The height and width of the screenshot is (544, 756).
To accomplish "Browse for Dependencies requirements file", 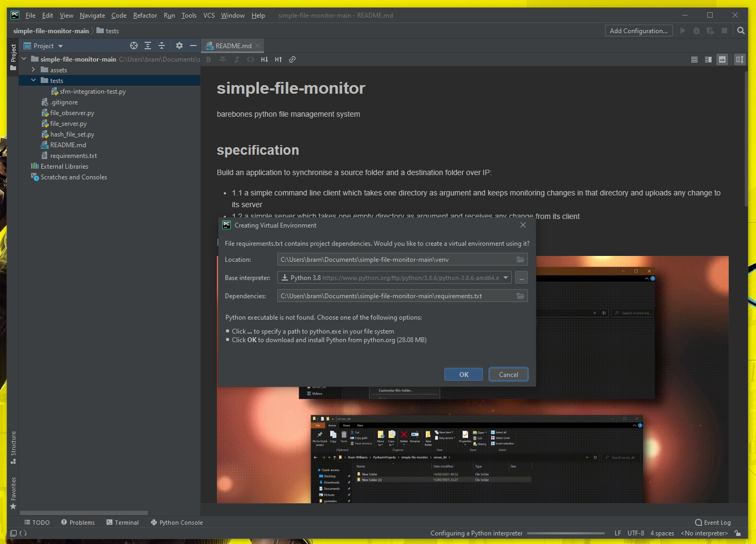I will click(520, 296).
